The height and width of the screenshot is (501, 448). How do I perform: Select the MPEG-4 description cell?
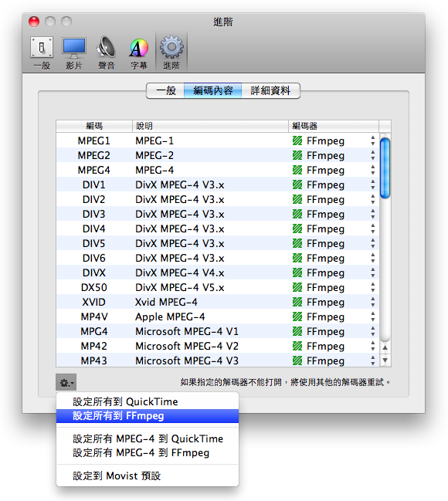click(x=154, y=170)
